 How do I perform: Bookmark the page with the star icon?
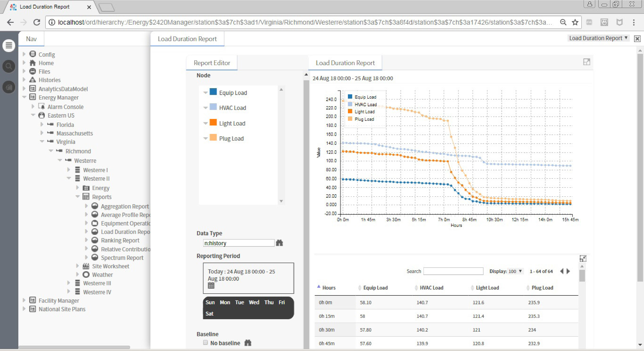point(575,22)
